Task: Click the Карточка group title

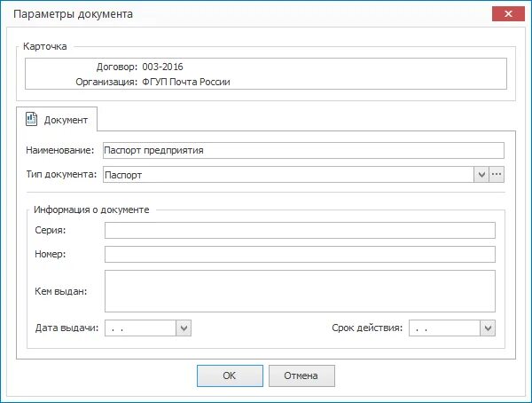Action: 45,46
